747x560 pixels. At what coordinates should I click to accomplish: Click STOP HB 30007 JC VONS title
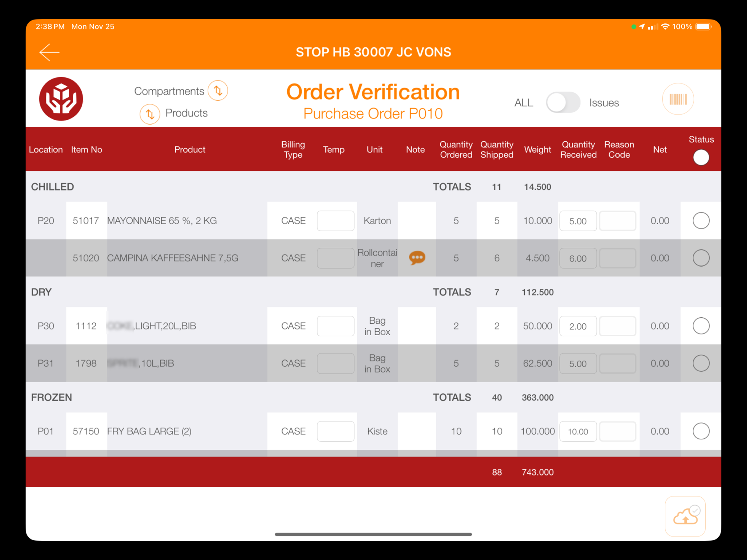(373, 52)
